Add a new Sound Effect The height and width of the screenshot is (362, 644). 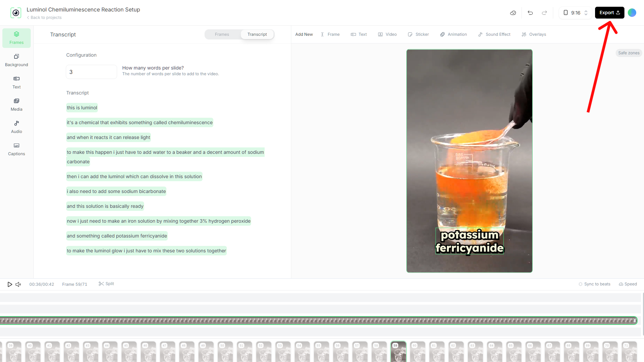[494, 34]
